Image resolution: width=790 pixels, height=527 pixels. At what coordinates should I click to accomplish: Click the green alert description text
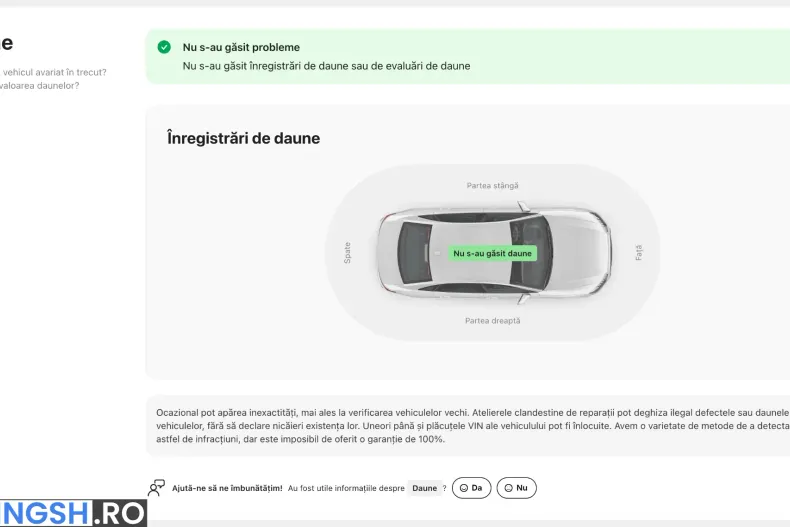(326, 66)
